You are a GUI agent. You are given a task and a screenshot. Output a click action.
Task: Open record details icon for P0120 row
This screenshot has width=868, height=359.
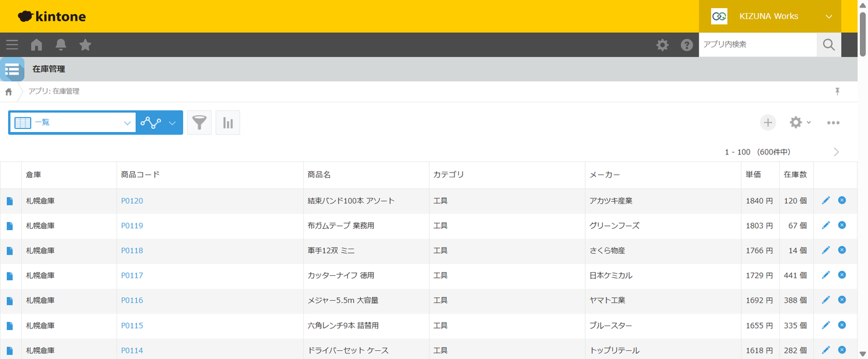pyautogui.click(x=9, y=201)
